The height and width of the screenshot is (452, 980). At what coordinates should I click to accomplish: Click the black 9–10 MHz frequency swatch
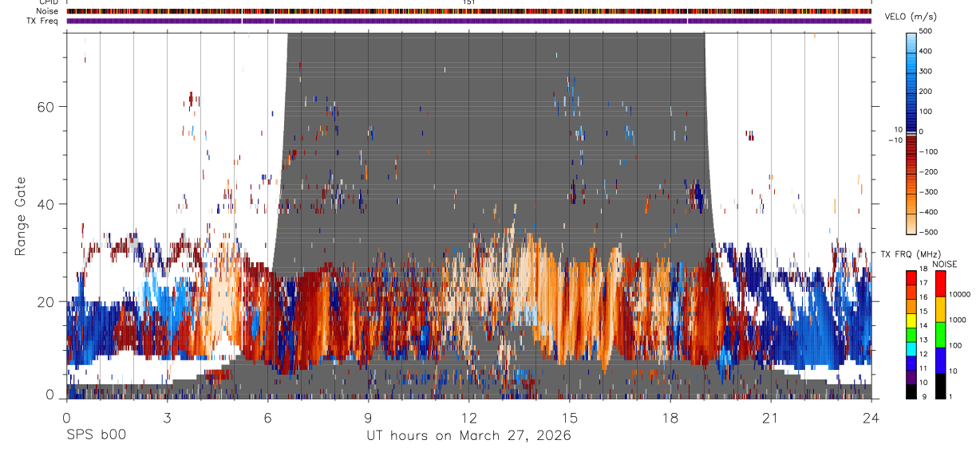(x=911, y=391)
